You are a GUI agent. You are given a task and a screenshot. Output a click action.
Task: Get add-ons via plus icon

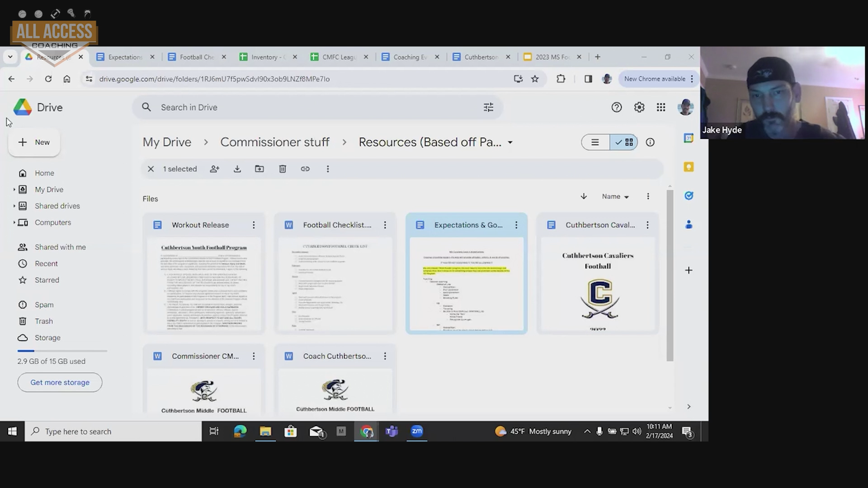click(x=689, y=270)
